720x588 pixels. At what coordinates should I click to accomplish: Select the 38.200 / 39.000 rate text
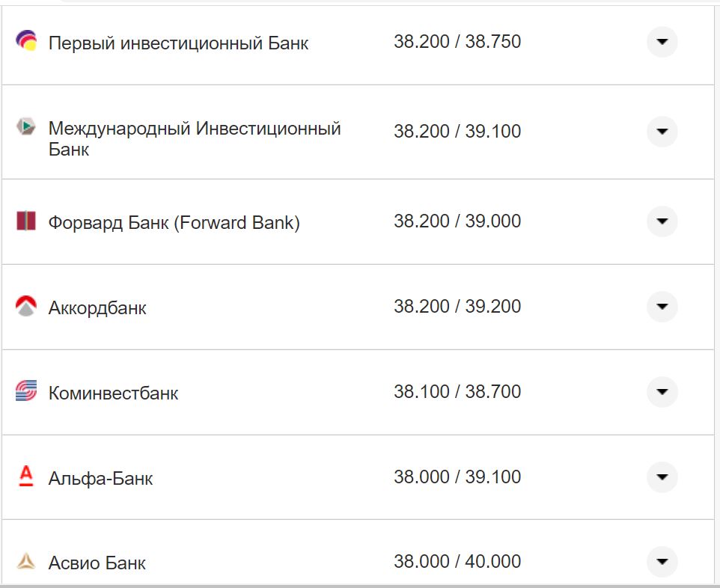pyautogui.click(x=458, y=221)
